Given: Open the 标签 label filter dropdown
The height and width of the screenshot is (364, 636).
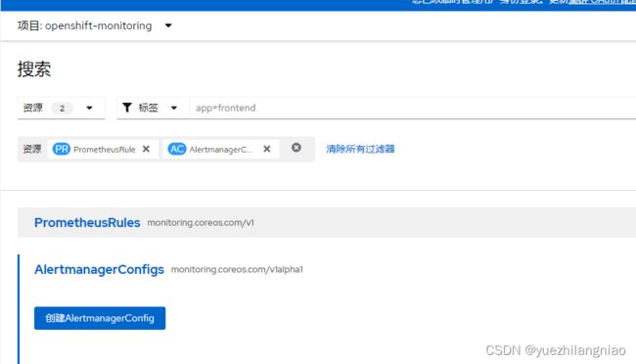Looking at the screenshot, I should (x=153, y=108).
